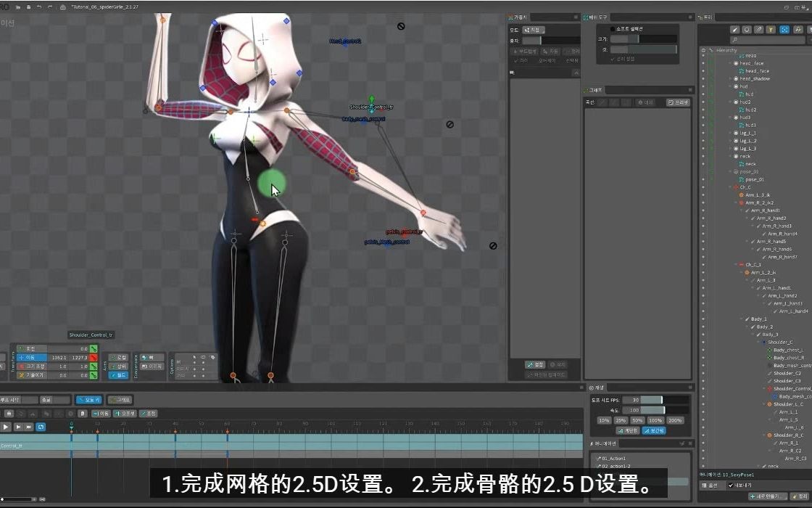Select the Offset keys tool in the timeline

tap(125, 413)
